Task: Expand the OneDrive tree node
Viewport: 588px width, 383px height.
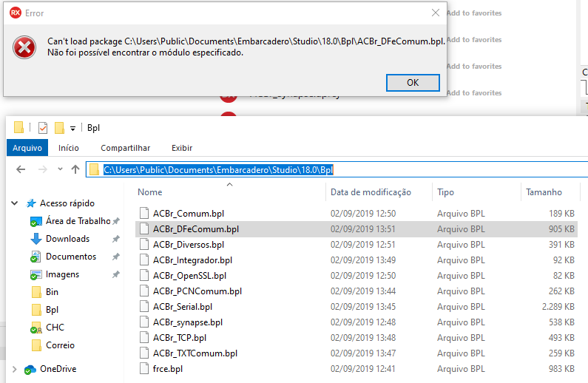Action: click(x=15, y=369)
